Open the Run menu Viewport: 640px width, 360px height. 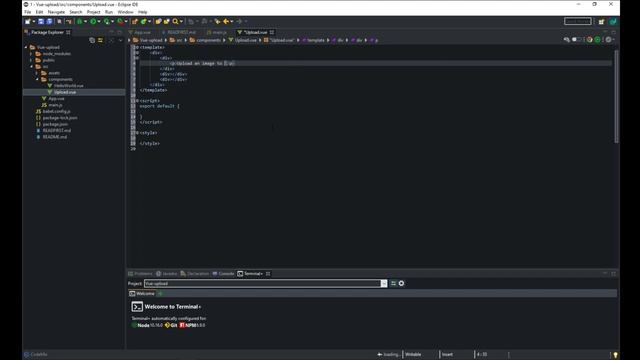click(109, 12)
